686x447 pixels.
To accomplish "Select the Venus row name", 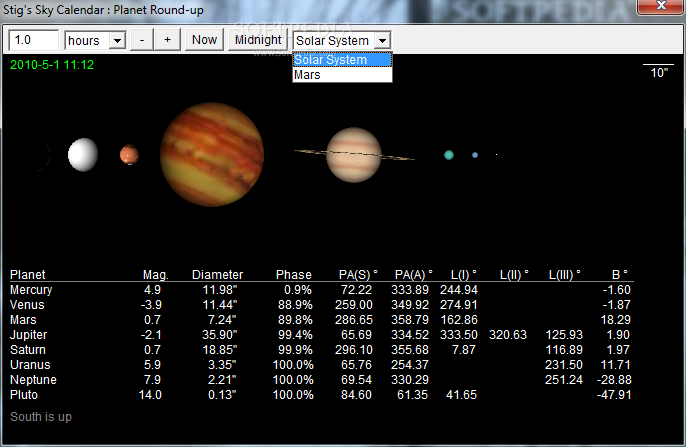I will click(27, 305).
